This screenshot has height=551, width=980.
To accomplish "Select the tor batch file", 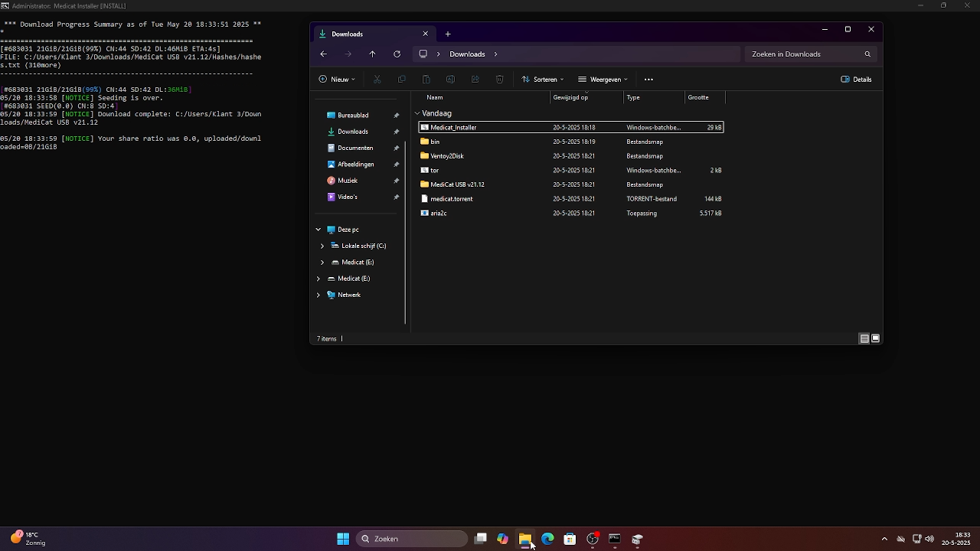I will point(571,170).
